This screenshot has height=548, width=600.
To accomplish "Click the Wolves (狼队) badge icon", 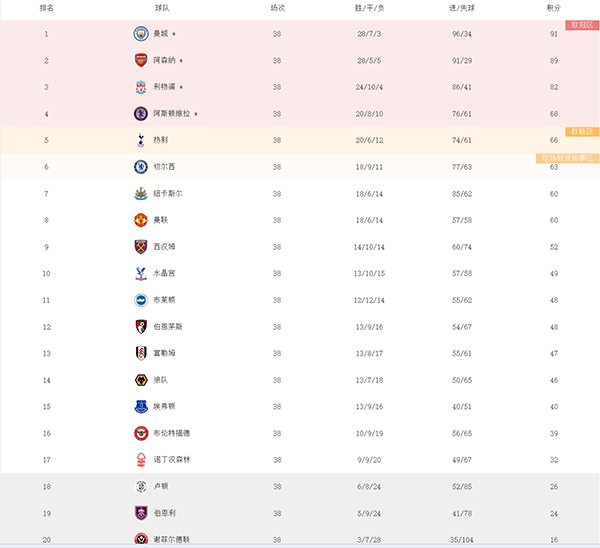I will [x=140, y=380].
